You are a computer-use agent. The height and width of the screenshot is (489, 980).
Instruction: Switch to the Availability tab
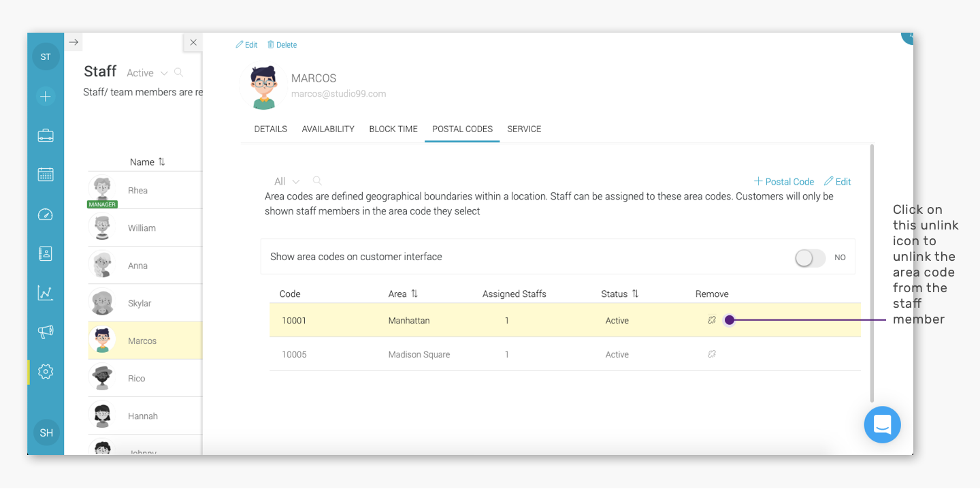tap(328, 129)
